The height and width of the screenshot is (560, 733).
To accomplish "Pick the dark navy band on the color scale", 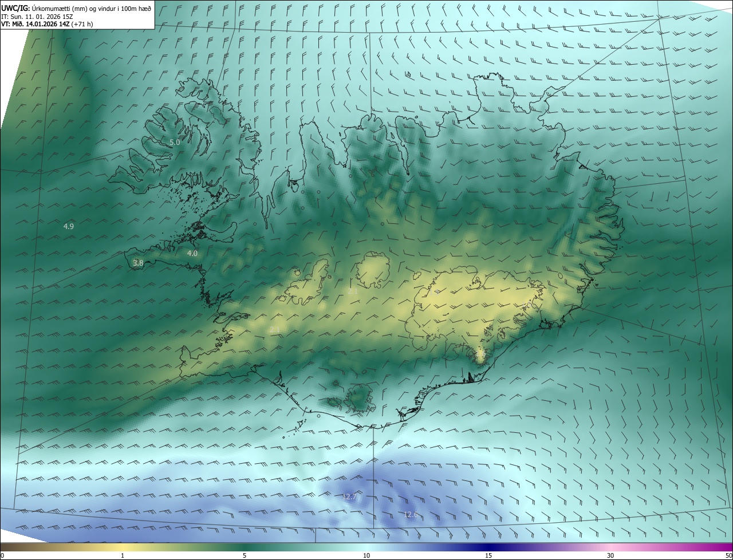I will pyautogui.click(x=488, y=547).
